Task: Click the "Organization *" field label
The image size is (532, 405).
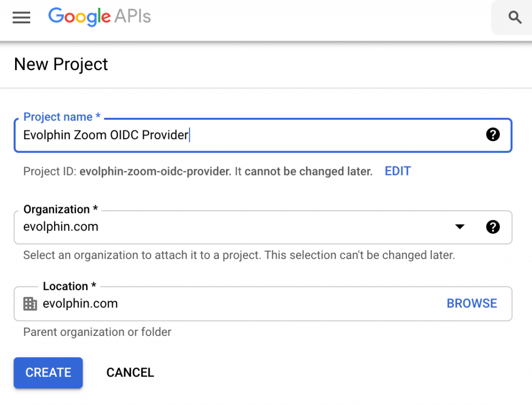Action: click(x=60, y=210)
